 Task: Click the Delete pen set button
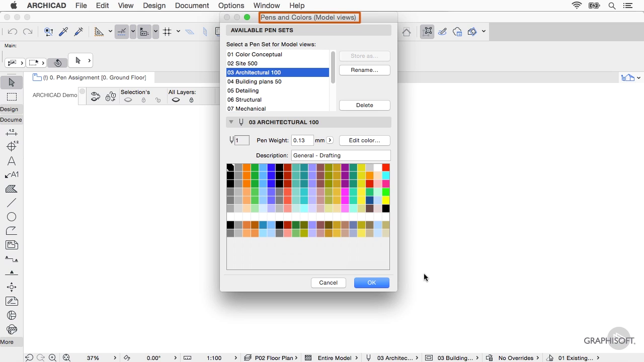pos(364,105)
